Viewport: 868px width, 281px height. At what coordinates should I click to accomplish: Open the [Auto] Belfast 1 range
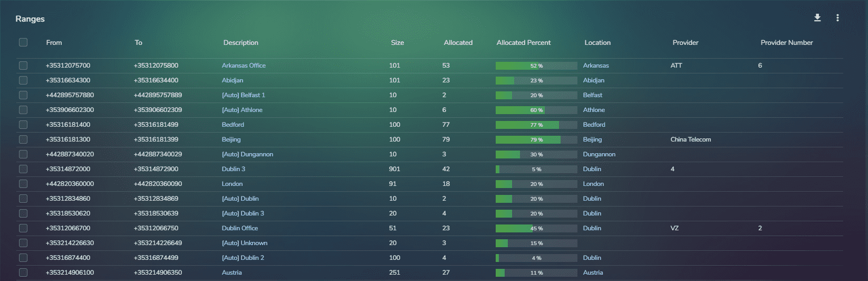point(243,95)
